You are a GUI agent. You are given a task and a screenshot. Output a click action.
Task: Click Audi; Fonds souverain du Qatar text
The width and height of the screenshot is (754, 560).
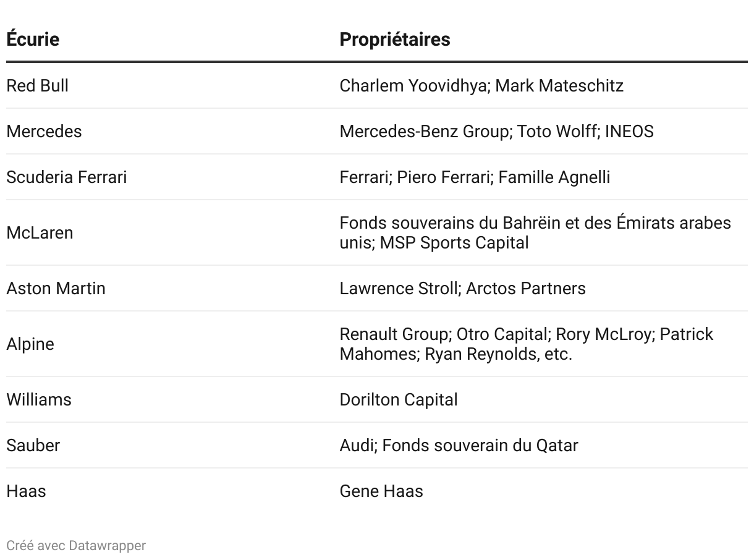click(459, 445)
